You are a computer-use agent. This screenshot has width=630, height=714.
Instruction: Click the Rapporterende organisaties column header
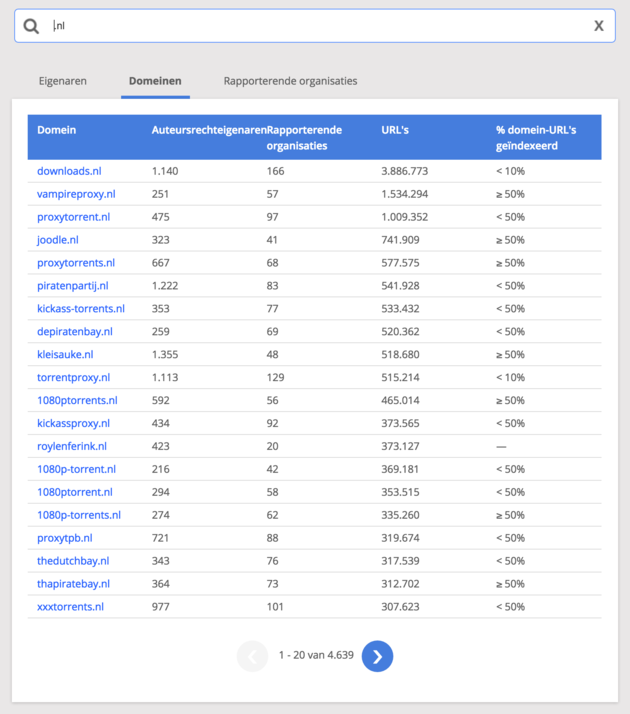[304, 138]
